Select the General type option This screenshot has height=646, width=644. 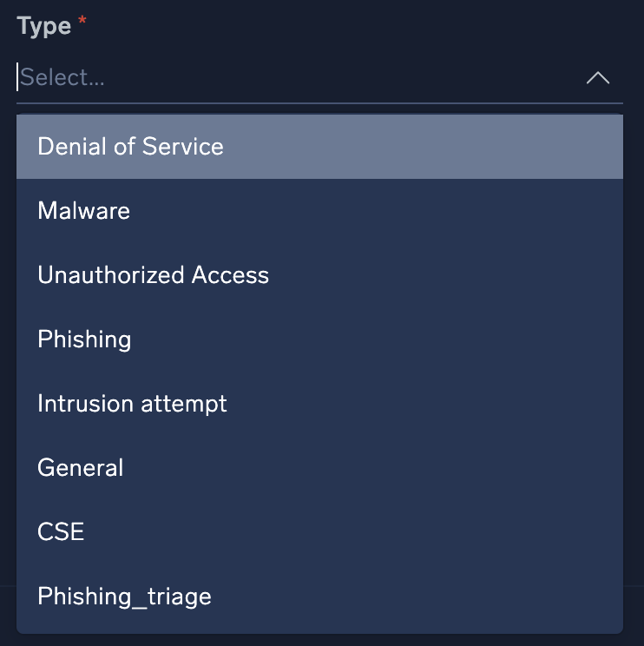tap(319, 468)
